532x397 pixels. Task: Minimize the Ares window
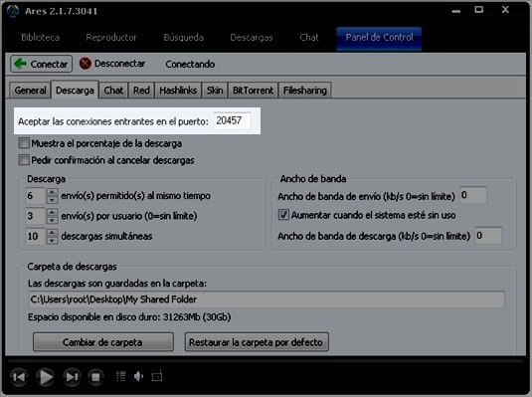tap(456, 11)
